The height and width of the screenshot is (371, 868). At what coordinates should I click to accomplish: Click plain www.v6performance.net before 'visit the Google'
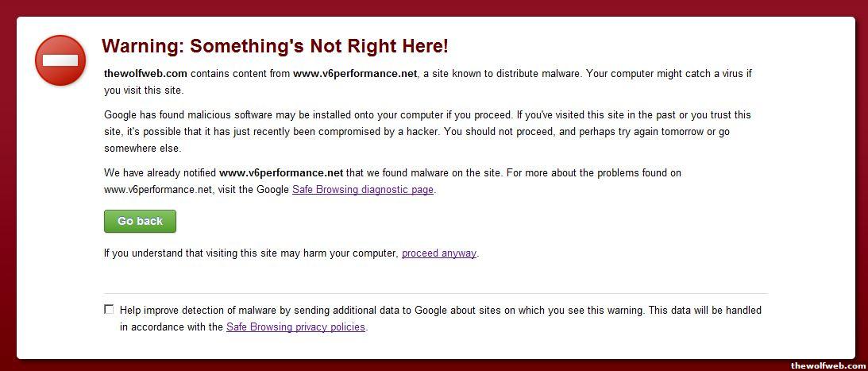158,190
